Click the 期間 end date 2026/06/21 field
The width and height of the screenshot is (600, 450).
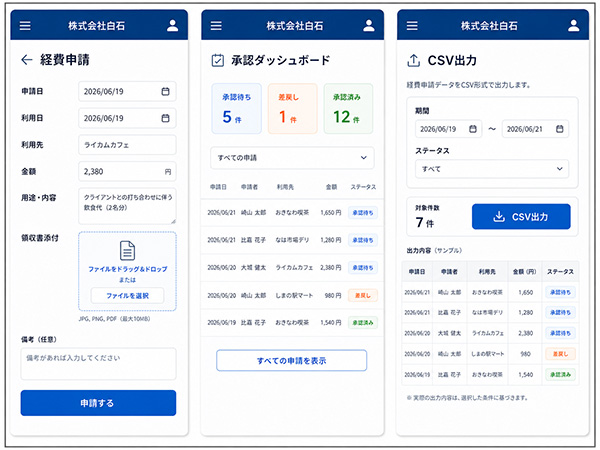pos(535,129)
